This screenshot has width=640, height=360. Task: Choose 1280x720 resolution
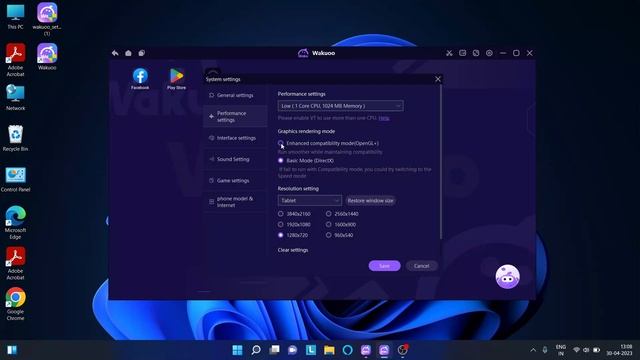click(x=280, y=235)
